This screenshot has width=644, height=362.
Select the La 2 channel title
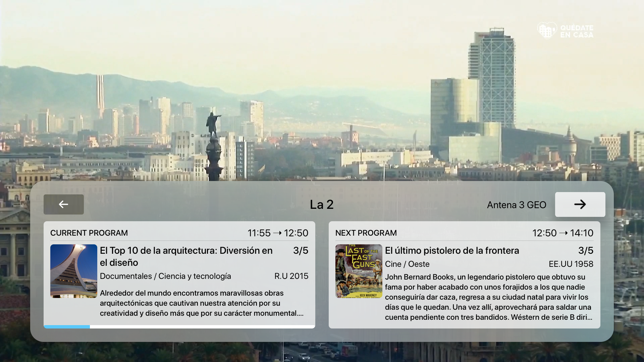322,204
